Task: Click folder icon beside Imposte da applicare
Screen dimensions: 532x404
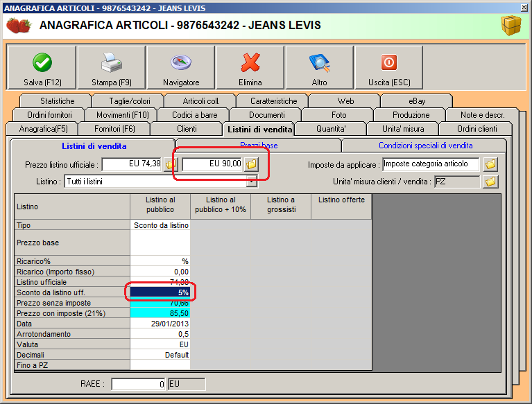Action: (490, 164)
